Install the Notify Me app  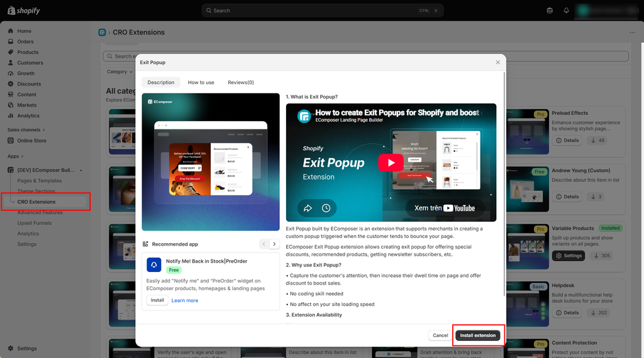tap(157, 300)
